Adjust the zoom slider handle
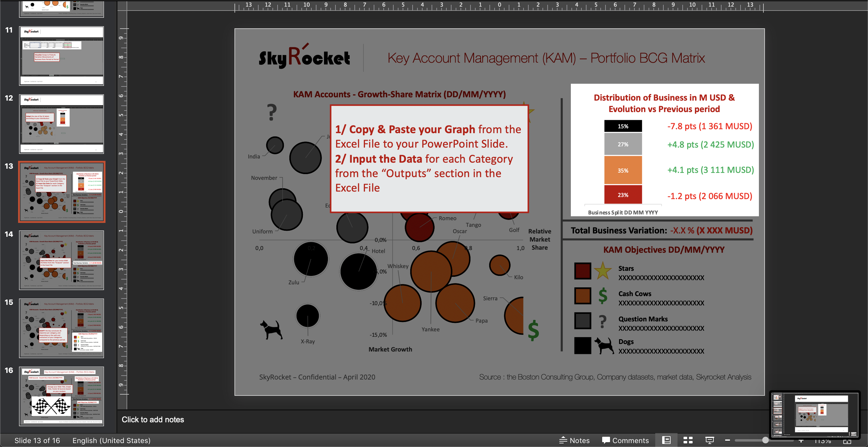Image resolution: width=868 pixels, height=447 pixels. coord(765,440)
